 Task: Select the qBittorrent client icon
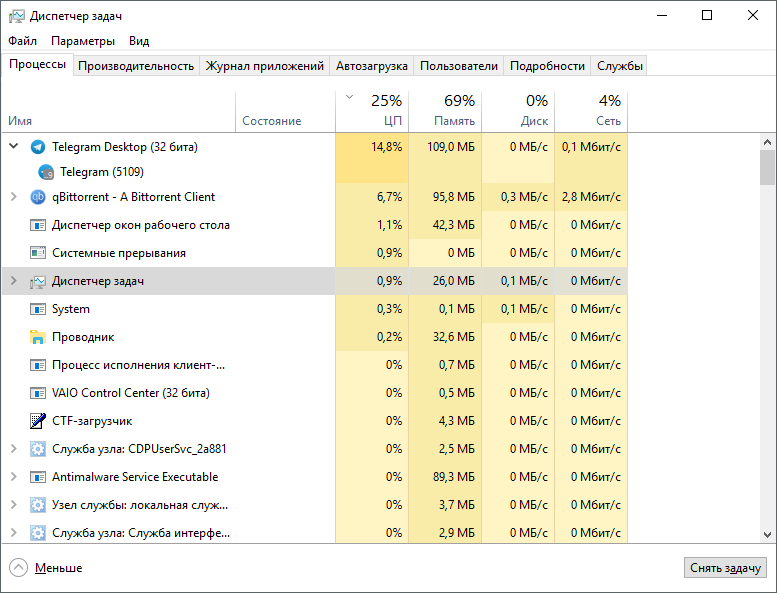38,197
